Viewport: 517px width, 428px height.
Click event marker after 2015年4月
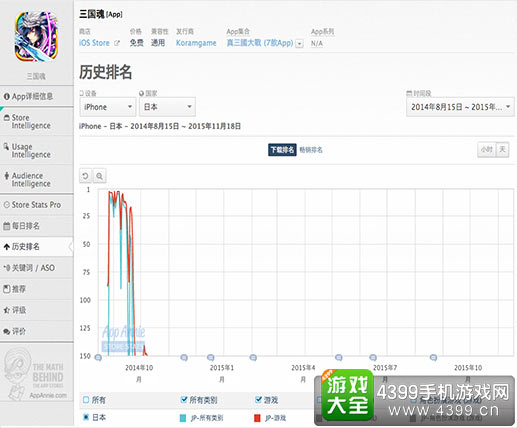(x=339, y=358)
